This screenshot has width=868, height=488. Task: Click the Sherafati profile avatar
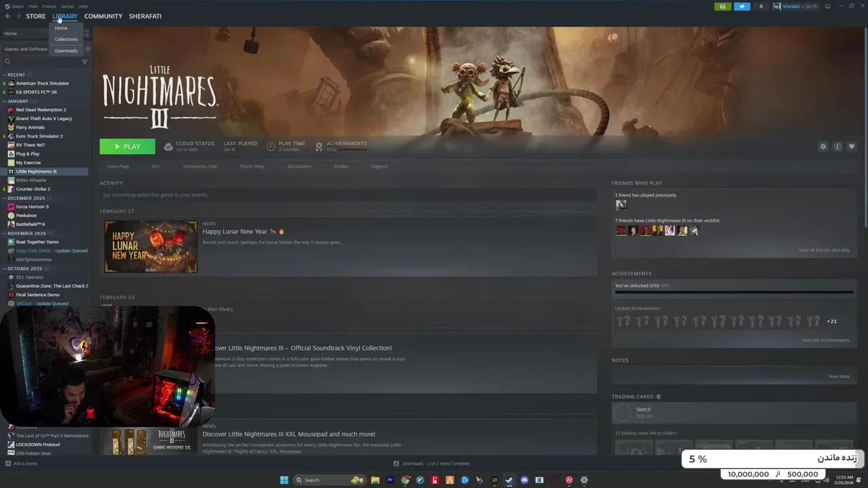(x=777, y=7)
